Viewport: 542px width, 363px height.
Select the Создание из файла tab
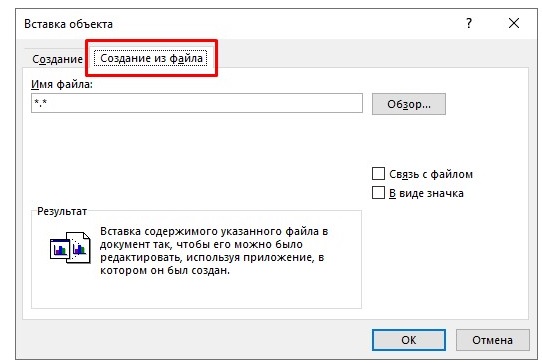tap(151, 58)
